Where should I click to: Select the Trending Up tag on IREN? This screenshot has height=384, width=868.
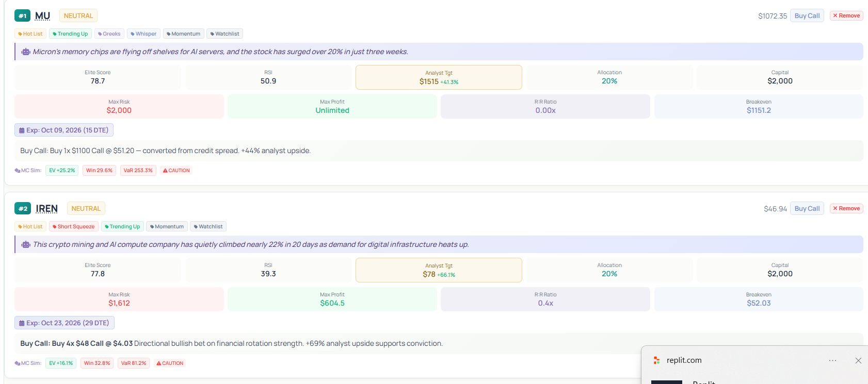[x=123, y=227]
